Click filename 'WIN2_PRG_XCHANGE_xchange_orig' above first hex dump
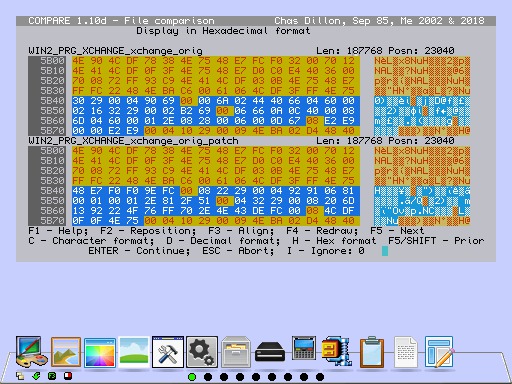 coord(115,51)
